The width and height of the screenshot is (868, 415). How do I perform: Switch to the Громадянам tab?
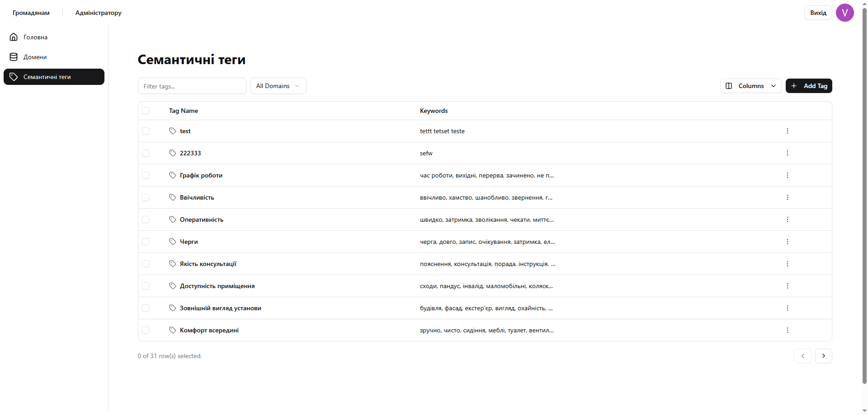(x=31, y=13)
